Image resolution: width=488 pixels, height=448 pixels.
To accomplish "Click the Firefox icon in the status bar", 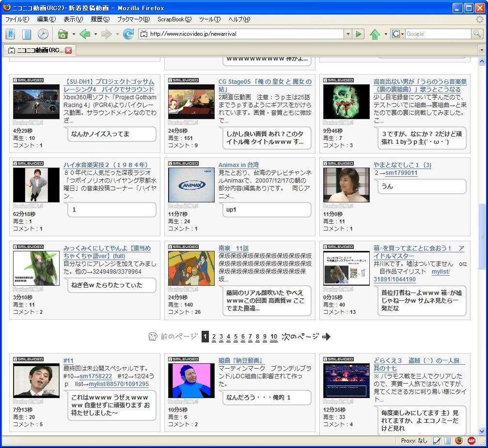I will tap(459, 441).
